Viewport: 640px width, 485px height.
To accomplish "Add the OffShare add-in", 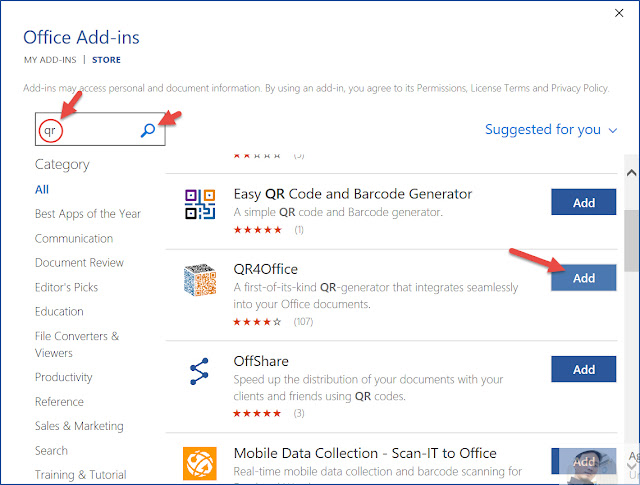I will tap(583, 369).
